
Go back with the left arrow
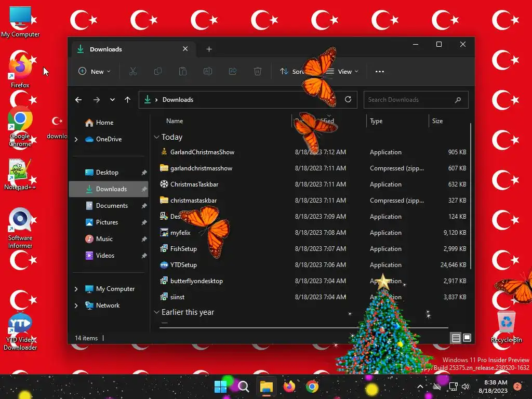coord(78,100)
